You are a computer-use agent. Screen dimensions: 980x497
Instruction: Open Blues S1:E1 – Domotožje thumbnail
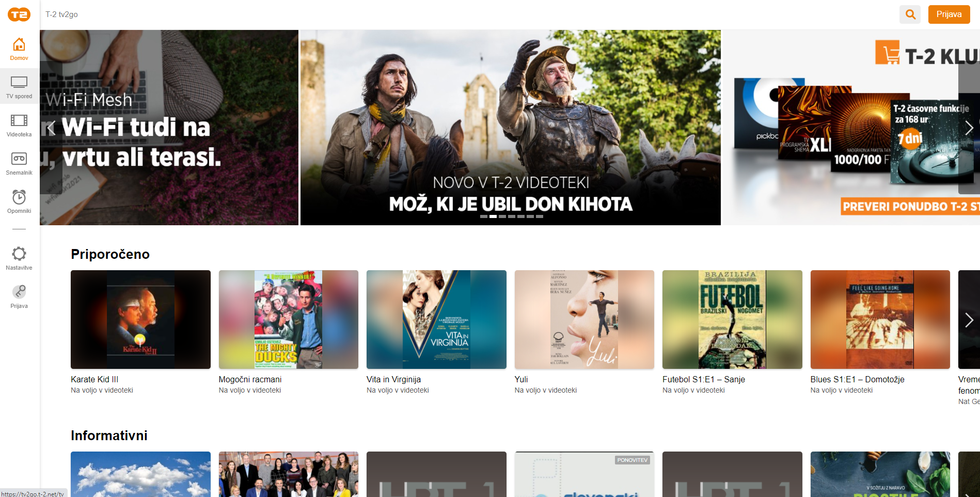point(880,319)
